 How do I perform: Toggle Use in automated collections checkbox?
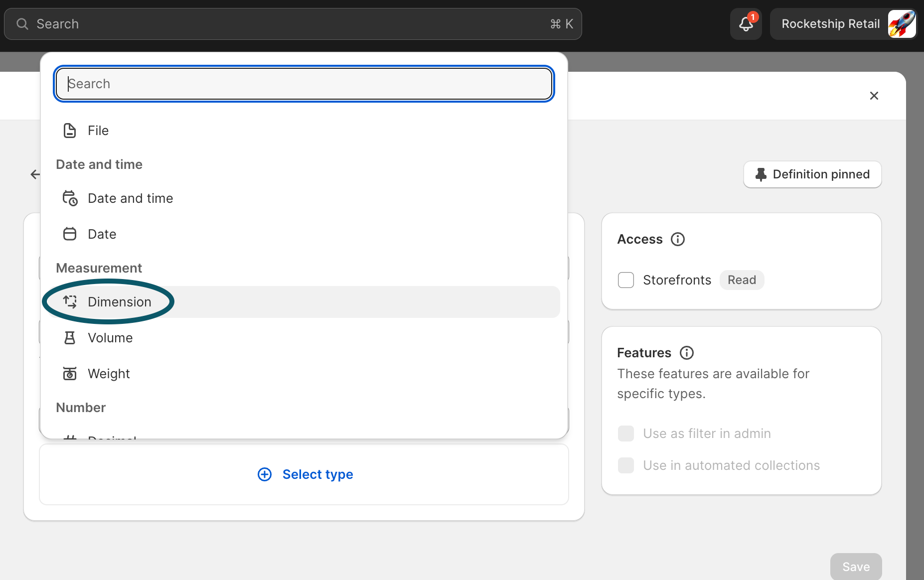click(626, 465)
